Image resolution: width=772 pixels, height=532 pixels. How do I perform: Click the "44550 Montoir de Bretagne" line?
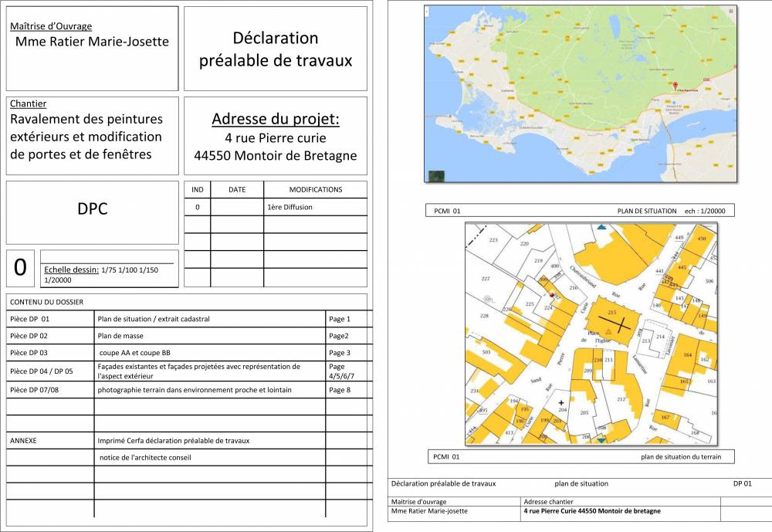pyautogui.click(x=276, y=156)
